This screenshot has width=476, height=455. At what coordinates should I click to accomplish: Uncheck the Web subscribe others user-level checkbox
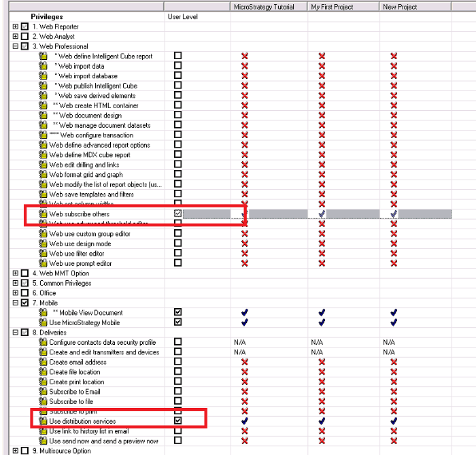coord(178,214)
